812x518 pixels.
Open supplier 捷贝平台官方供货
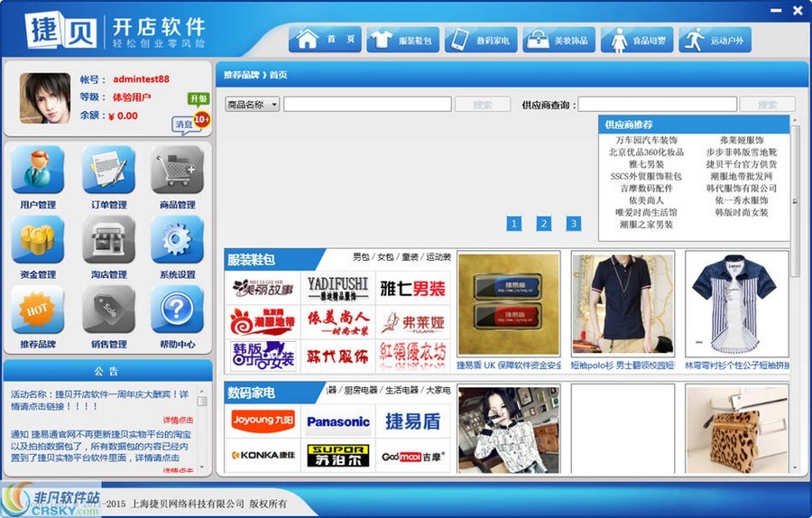(742, 163)
